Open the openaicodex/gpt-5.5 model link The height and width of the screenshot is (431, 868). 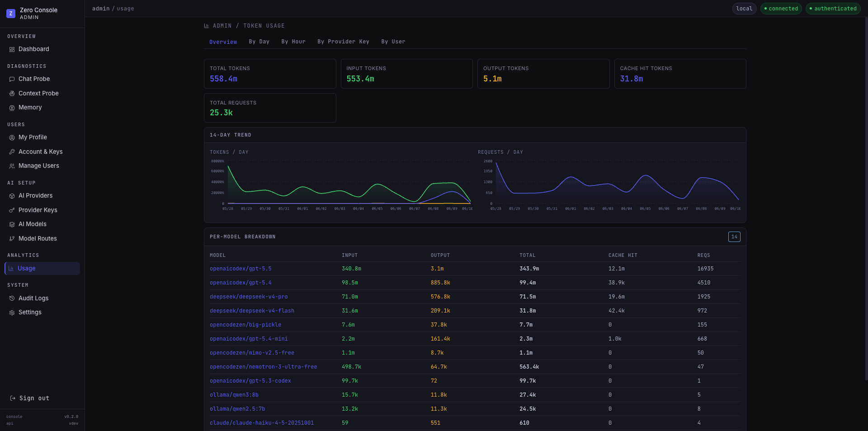(241, 269)
